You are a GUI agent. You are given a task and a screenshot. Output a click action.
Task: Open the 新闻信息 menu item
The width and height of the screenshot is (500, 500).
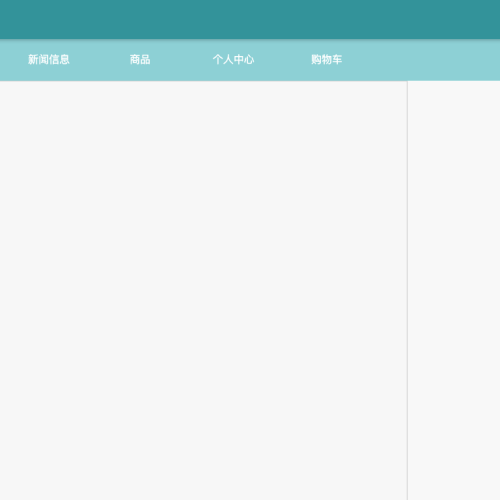49,60
